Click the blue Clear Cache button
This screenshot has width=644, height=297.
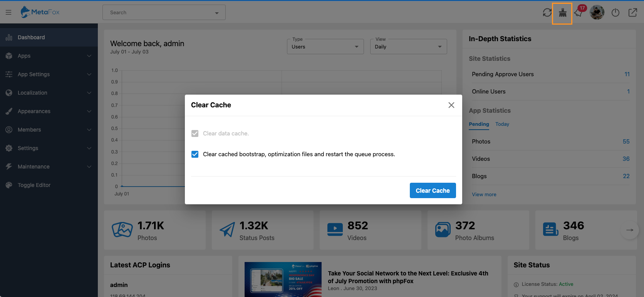tap(433, 190)
